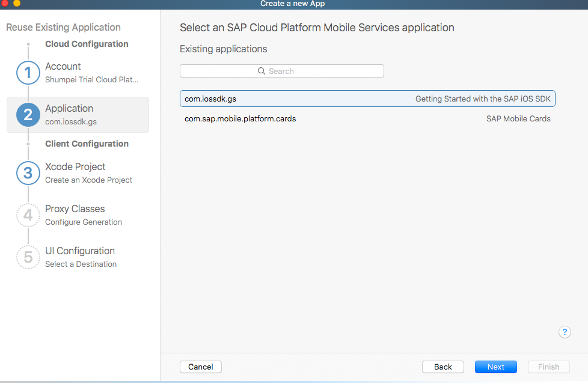588x384 pixels.
Task: Open help with the question mark icon
Action: pos(564,332)
